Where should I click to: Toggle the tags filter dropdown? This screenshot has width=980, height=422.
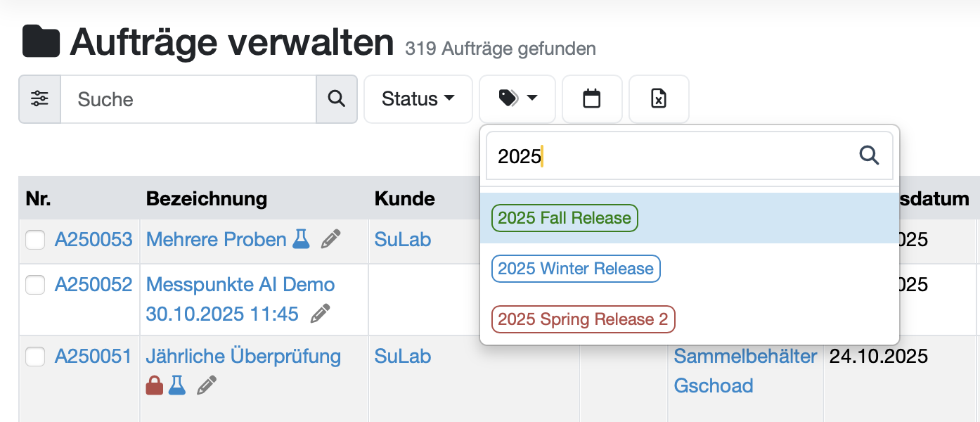click(517, 99)
